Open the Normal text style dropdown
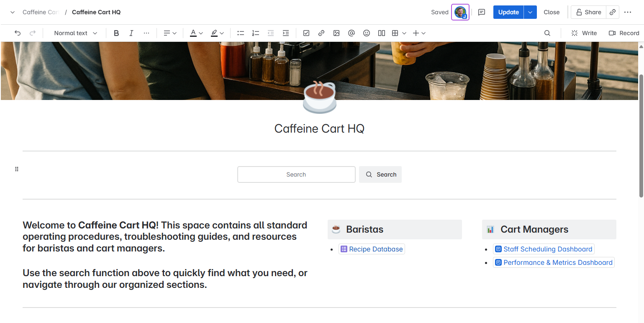 [75, 33]
